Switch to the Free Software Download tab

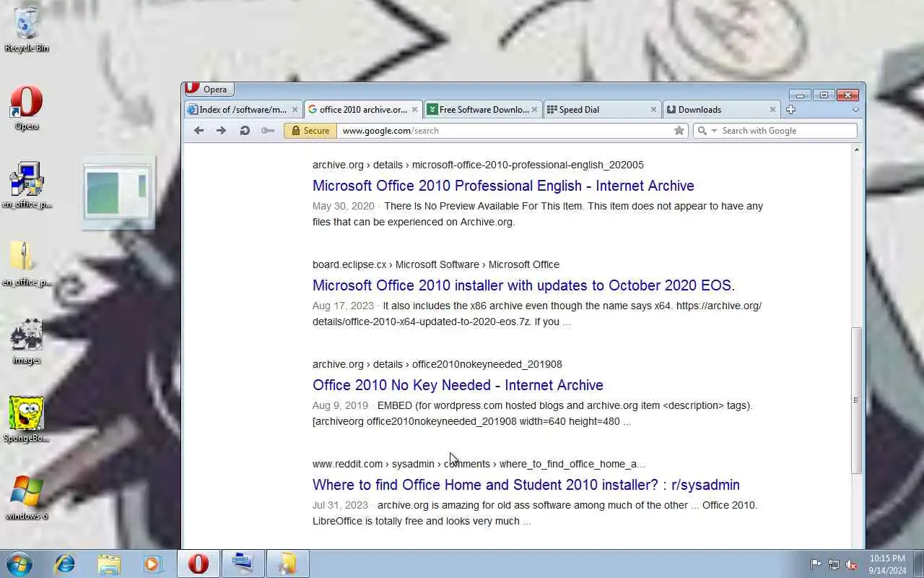pyautogui.click(x=482, y=110)
